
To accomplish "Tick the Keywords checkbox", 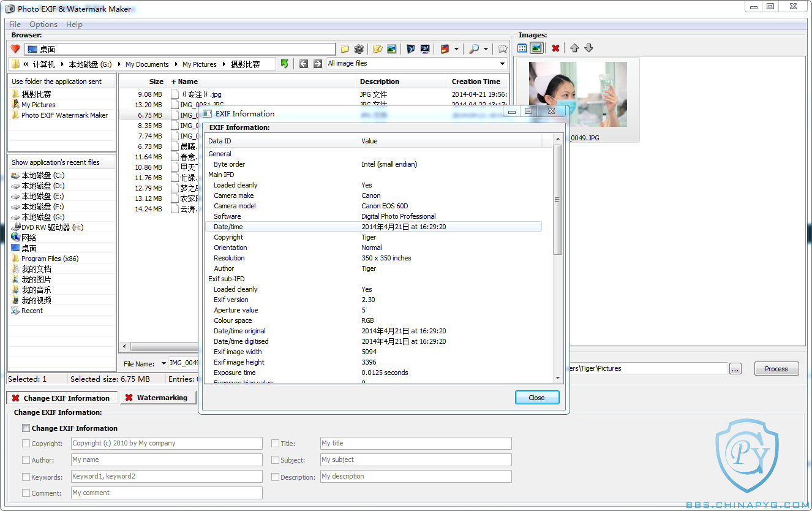I will point(26,477).
